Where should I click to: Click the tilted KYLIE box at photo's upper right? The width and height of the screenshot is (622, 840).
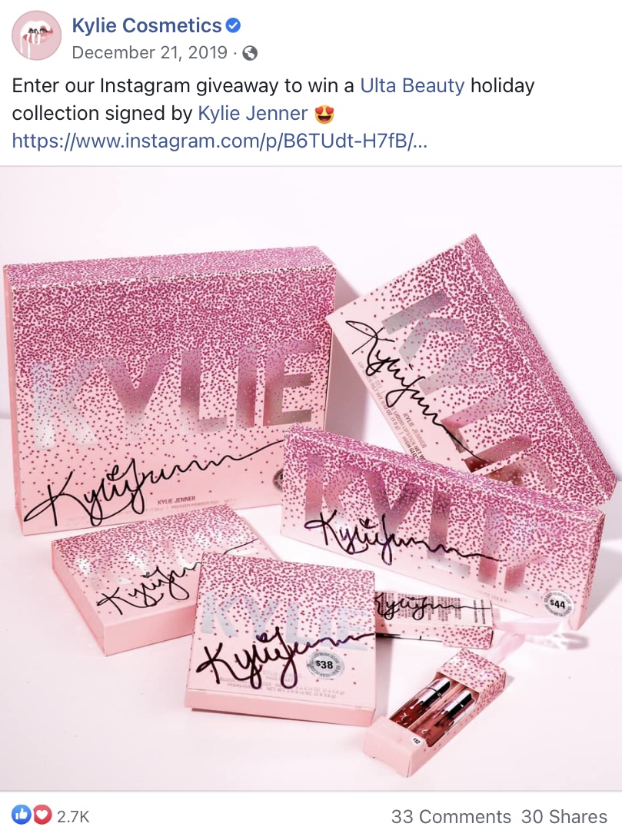point(471,364)
